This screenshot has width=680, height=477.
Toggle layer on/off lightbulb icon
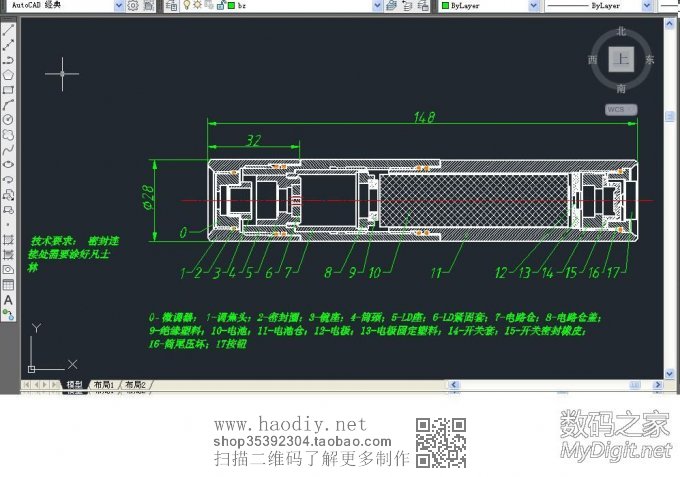pos(185,5)
